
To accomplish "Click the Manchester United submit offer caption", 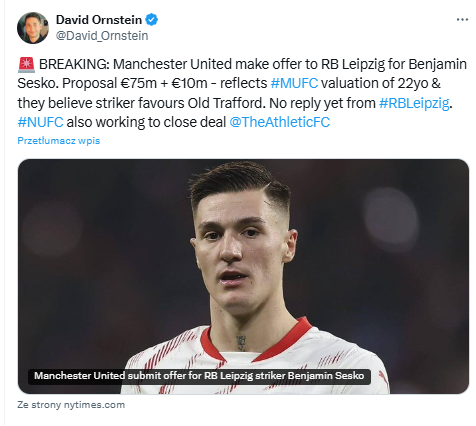I will point(199,376).
